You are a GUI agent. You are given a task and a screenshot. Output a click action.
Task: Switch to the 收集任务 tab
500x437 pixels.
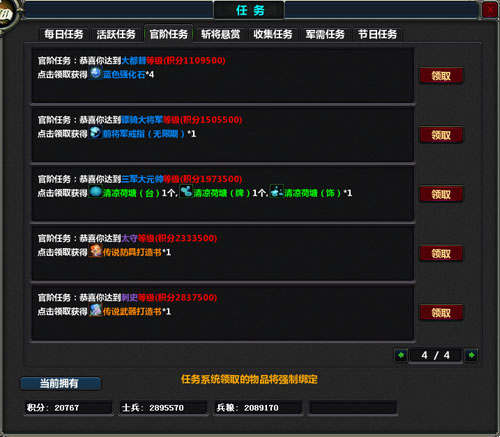click(273, 34)
